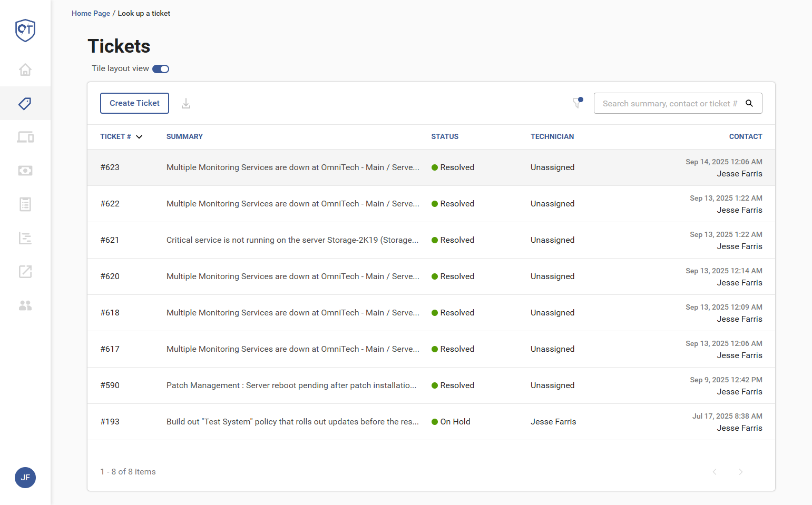Open ticket #617

[x=431, y=349]
